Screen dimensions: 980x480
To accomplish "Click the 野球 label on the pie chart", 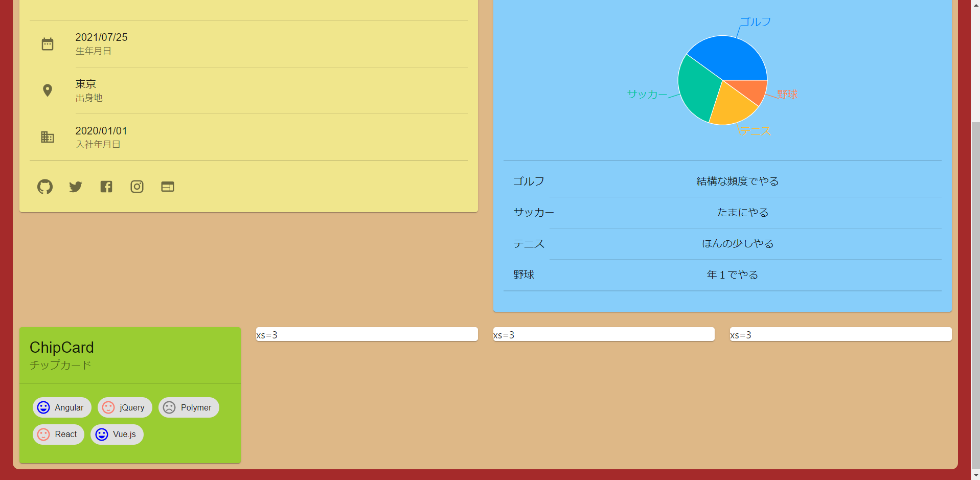I will click(786, 94).
